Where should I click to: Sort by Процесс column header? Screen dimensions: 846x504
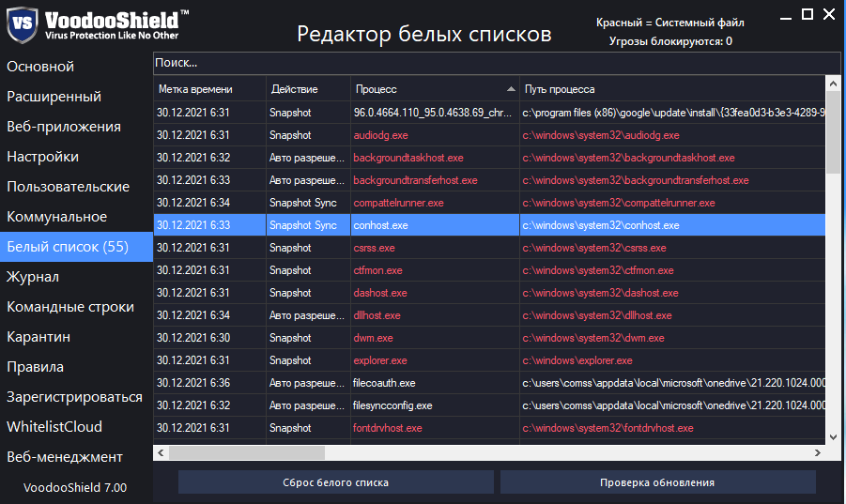point(435,89)
